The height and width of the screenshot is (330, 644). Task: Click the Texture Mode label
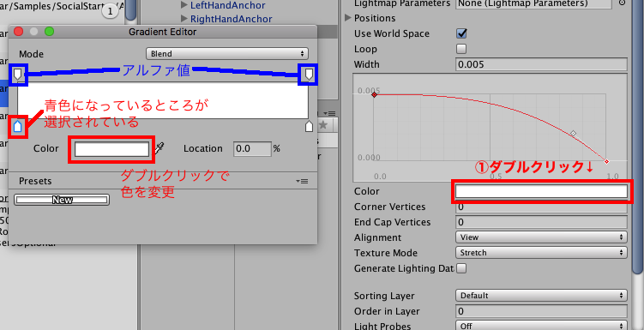386,253
